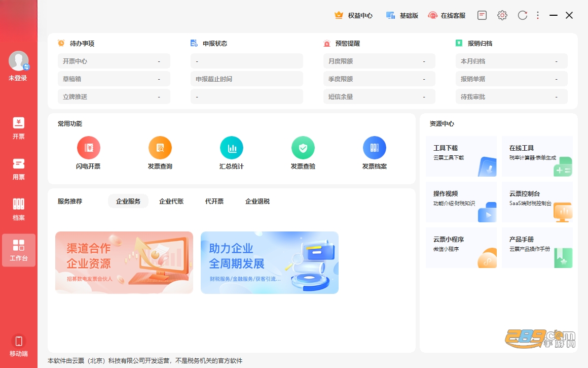Open the 产品手册 resource card
The image size is (588, 368).
(537, 248)
